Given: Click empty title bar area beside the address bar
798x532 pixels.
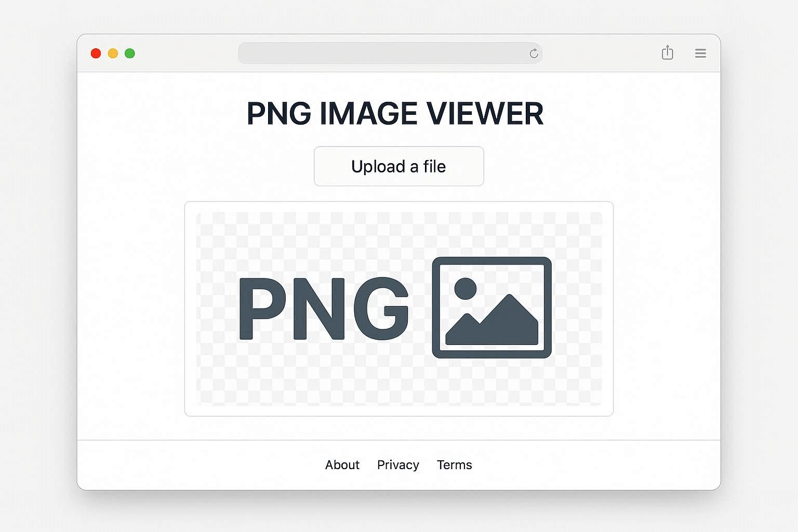Looking at the screenshot, I should [x=597, y=54].
